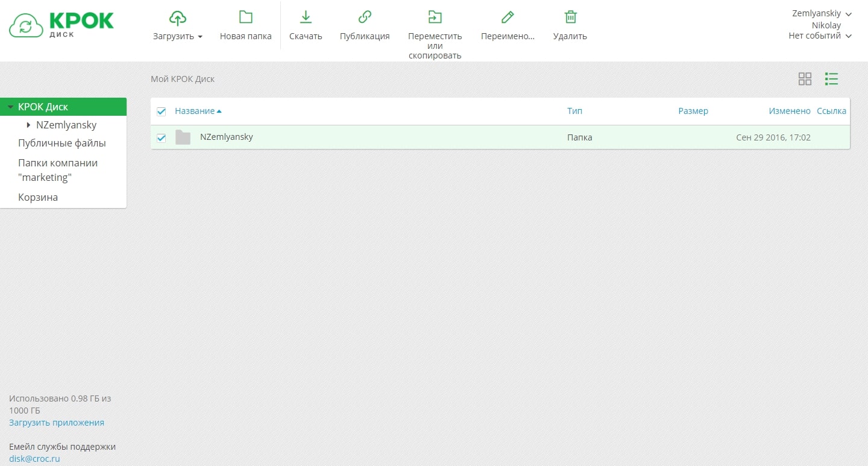The height and width of the screenshot is (466, 868).
Task: Toggle the select-all checkbox in table header
Action: pos(161,112)
